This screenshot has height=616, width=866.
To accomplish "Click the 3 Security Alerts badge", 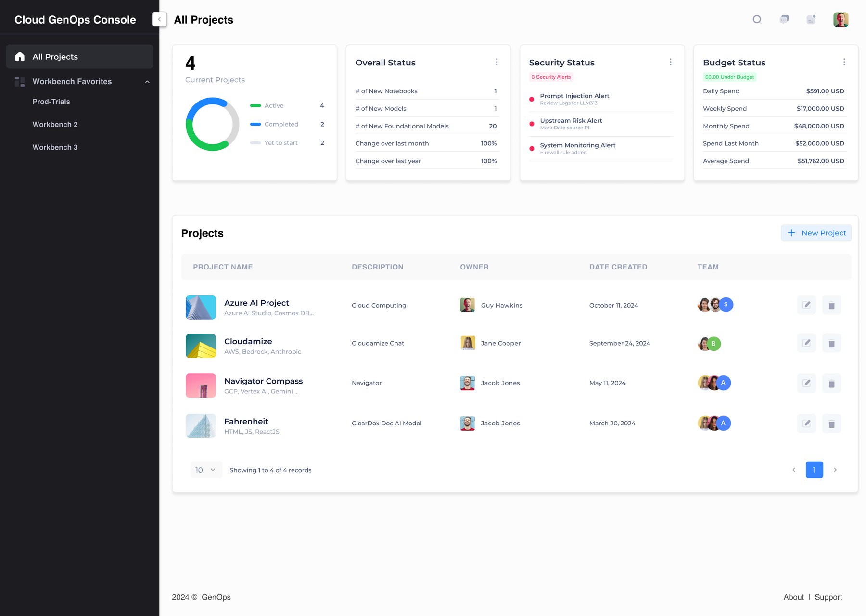I will pos(551,77).
